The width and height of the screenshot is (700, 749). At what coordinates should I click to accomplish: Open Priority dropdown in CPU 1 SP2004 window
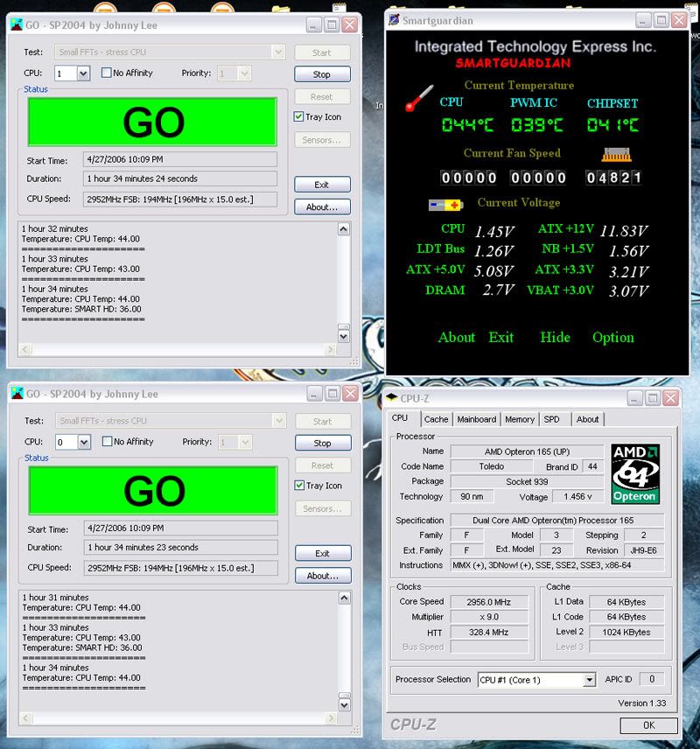pyautogui.click(x=245, y=73)
